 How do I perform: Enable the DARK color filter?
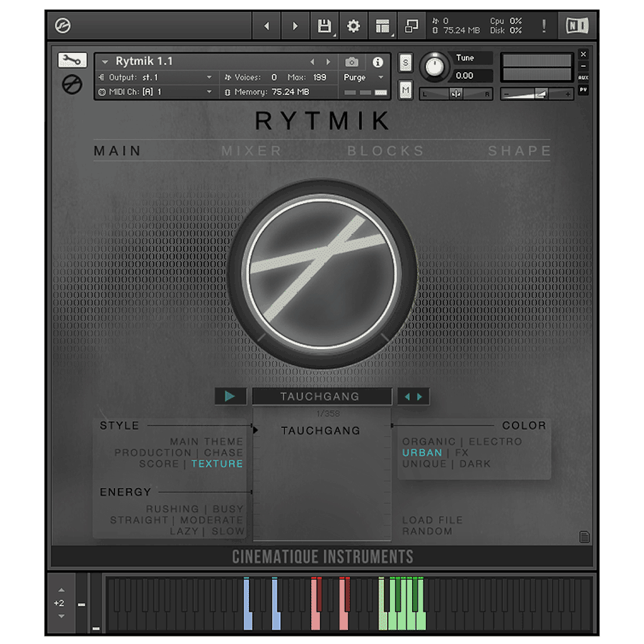475,464
